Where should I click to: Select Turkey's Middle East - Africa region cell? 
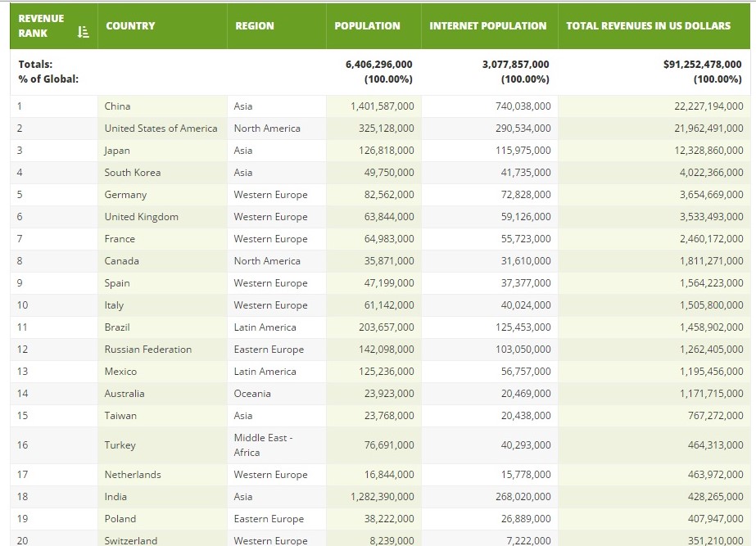tap(263, 445)
